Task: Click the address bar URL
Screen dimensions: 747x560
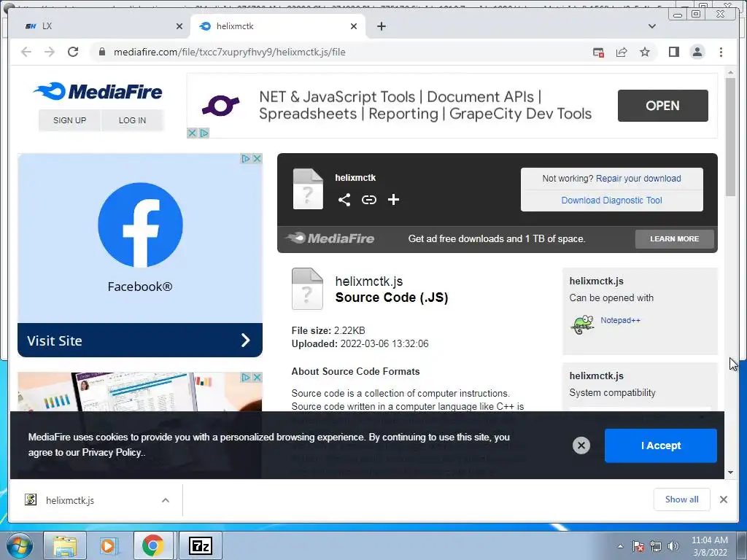Action: (230, 52)
